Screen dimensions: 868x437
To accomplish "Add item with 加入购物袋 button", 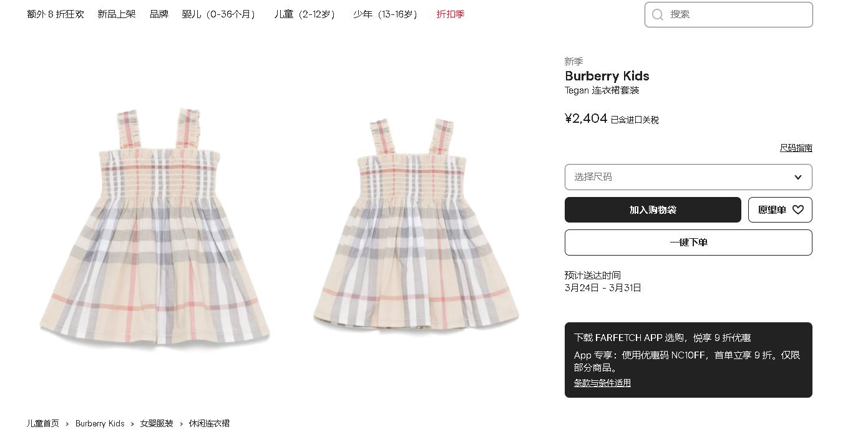I will coord(653,210).
